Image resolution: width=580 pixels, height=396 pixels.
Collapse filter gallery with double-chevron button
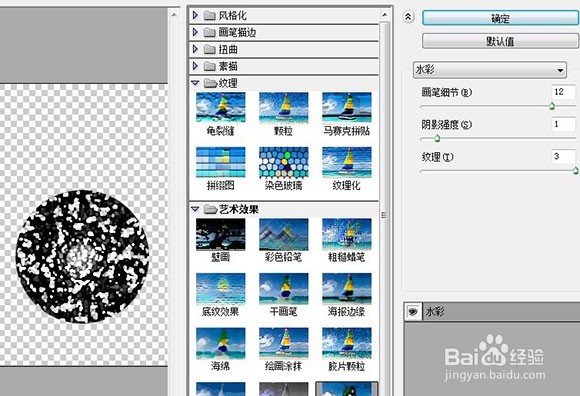(408, 17)
